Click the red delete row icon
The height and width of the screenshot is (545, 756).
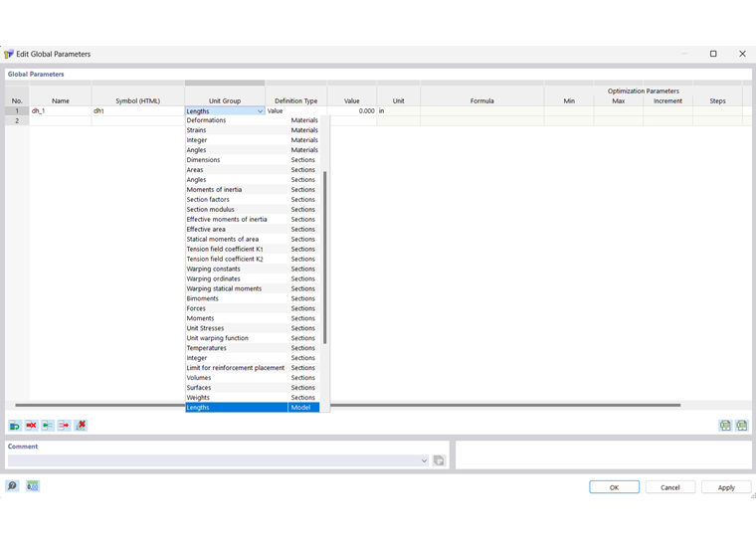[32, 426]
